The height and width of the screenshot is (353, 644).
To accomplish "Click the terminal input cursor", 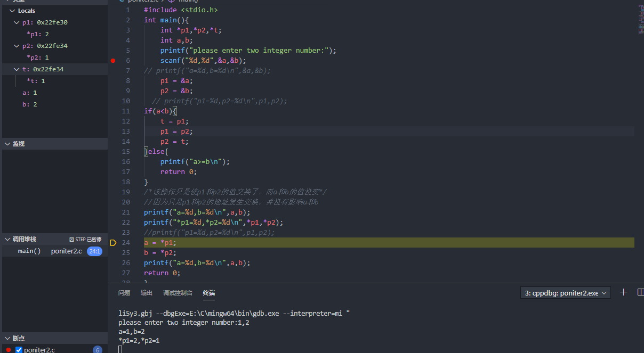I will coord(120,349).
